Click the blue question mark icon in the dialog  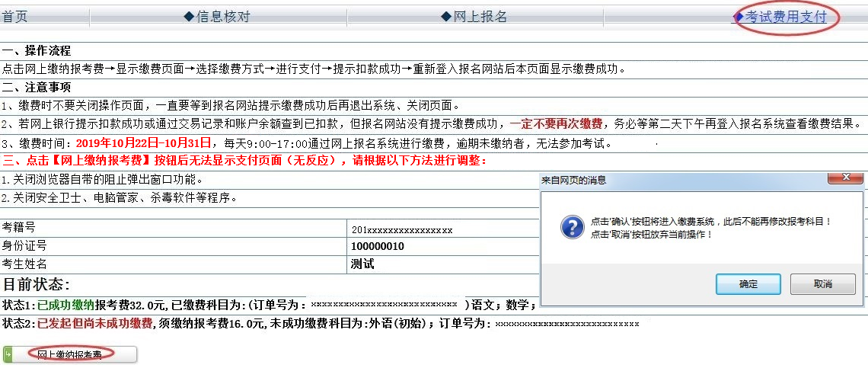click(x=572, y=227)
